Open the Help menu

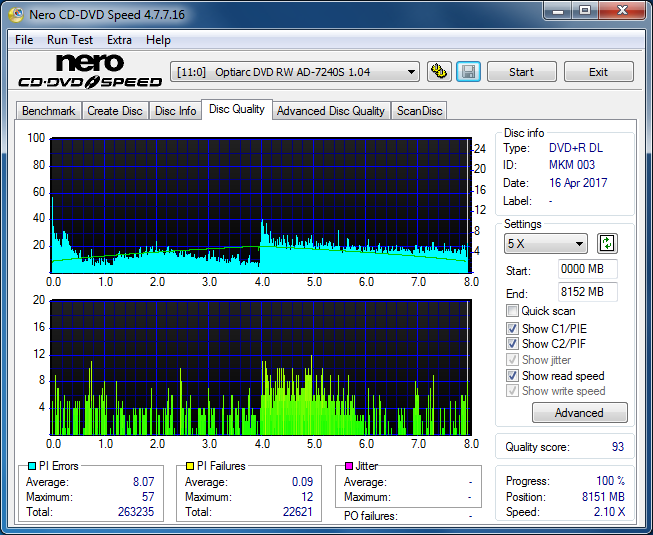click(x=158, y=40)
